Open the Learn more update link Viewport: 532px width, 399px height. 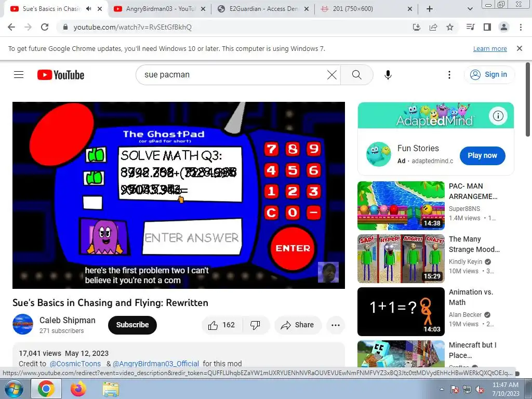[490, 48]
